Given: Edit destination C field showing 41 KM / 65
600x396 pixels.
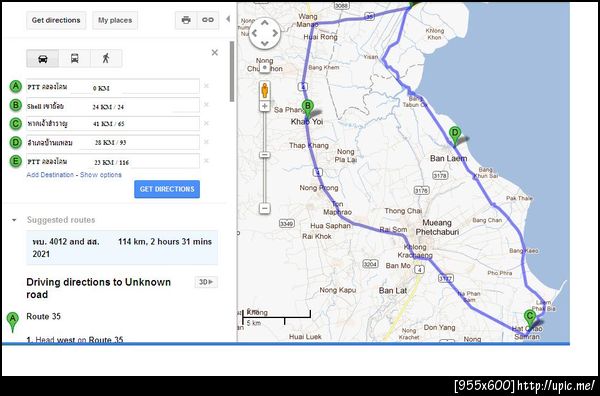Looking at the screenshot, I should (x=113, y=124).
